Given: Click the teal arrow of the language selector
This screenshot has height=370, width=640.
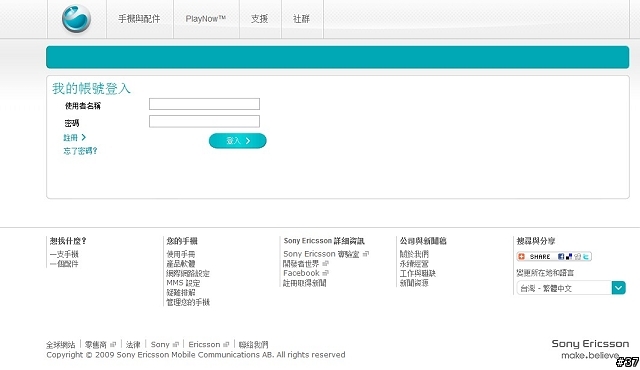Looking at the screenshot, I should pos(619,288).
